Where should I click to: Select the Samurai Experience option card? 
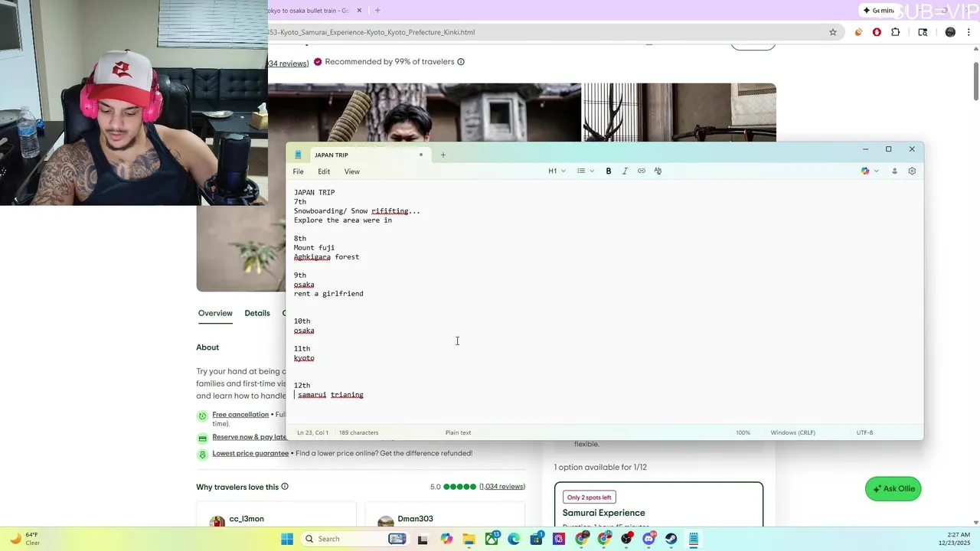click(658, 504)
